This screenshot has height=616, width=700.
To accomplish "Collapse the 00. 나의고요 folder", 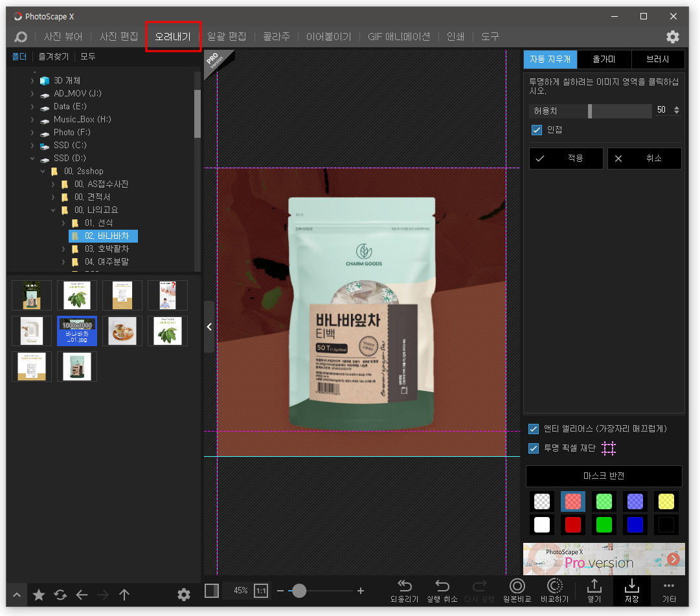I will (53, 210).
